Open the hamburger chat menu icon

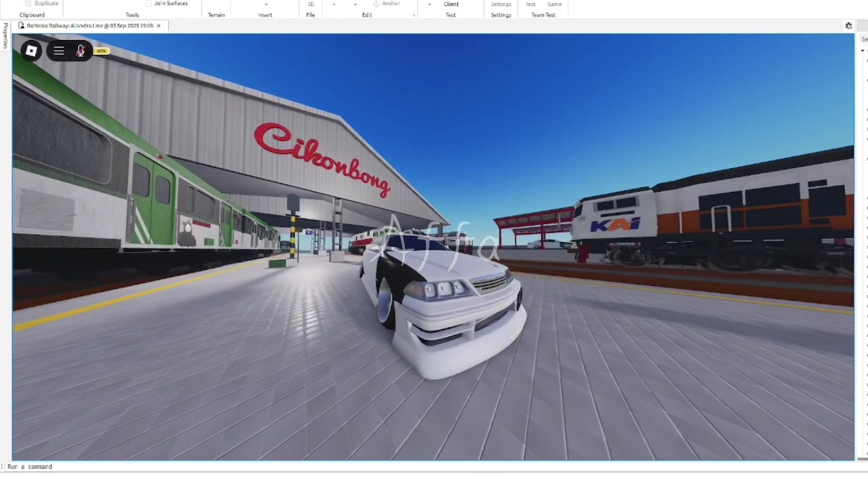pos(59,51)
